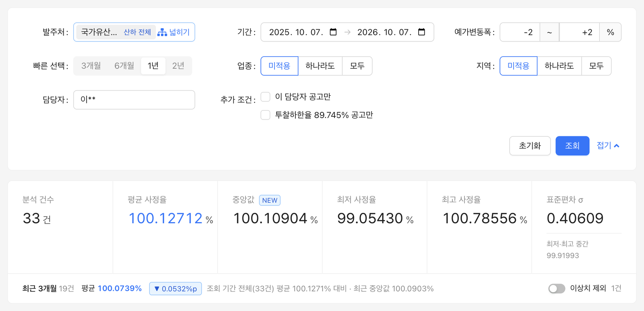Select 3개월 quick range
This screenshot has height=311, width=644.
click(x=91, y=66)
